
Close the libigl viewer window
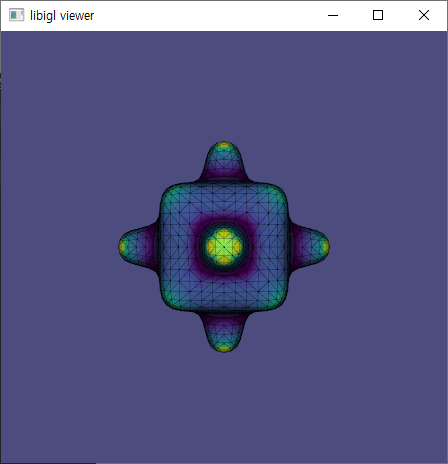click(x=424, y=15)
